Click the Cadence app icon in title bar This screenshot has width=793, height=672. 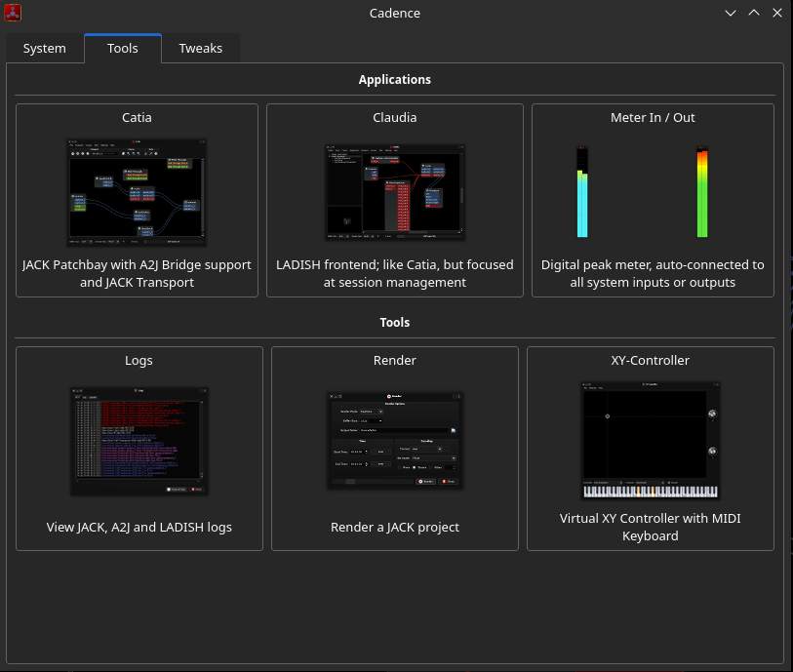[x=13, y=13]
